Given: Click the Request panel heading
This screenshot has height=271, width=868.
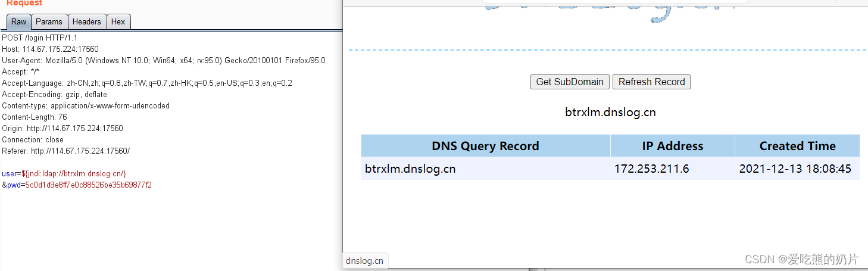Looking at the screenshot, I should click(x=24, y=3).
